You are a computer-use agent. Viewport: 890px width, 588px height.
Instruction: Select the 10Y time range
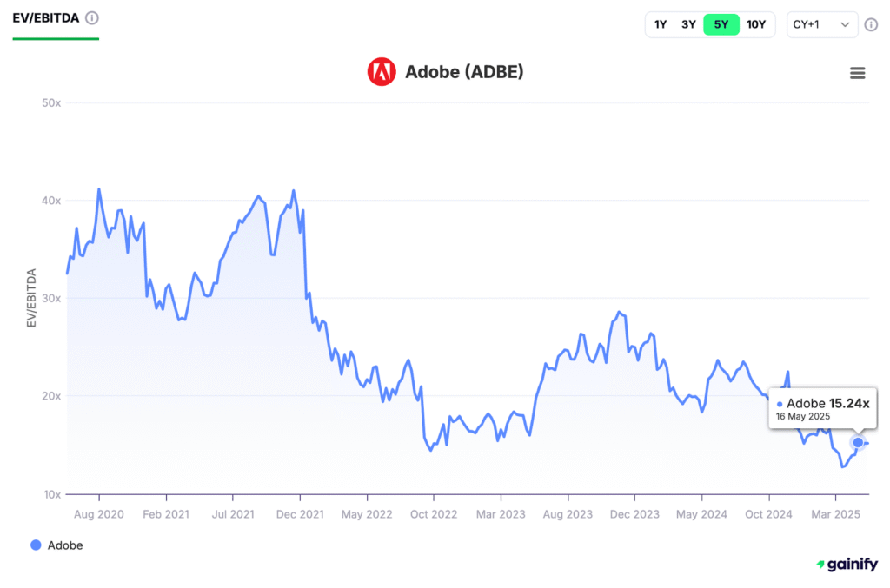click(756, 24)
